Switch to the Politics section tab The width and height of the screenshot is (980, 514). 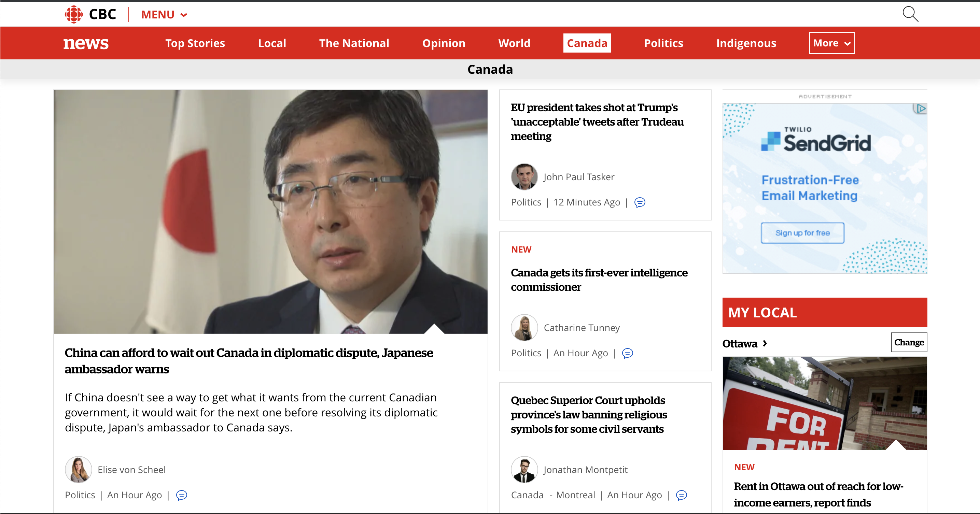coord(663,43)
